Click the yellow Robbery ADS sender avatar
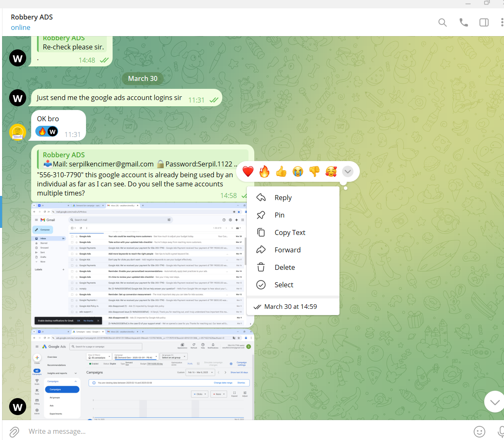 click(x=18, y=132)
